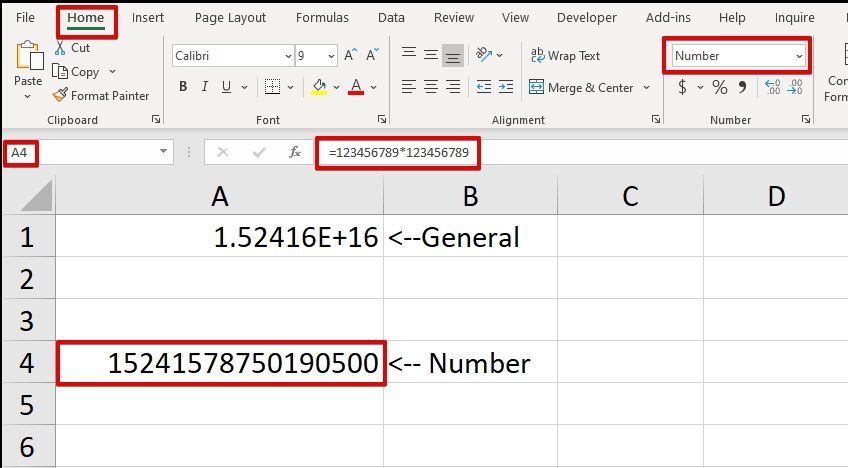Viewport: 848px width, 468px height.
Task: Click in the formula bar text
Action: tap(399, 153)
